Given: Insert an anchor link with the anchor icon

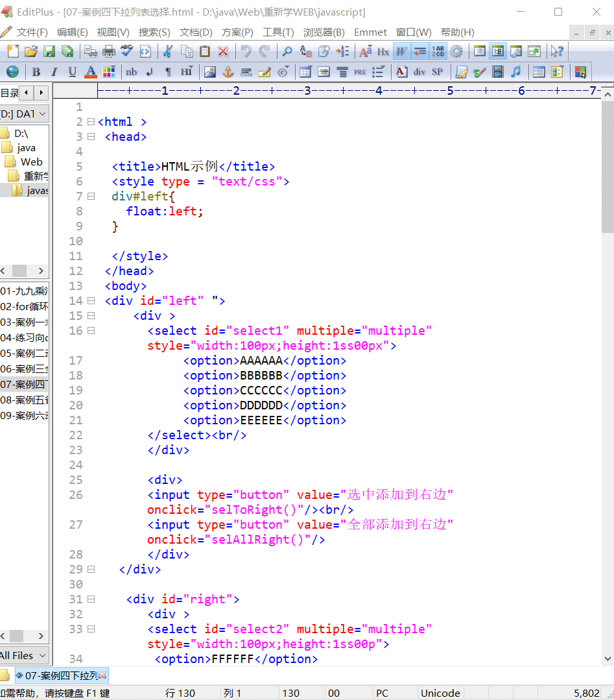Looking at the screenshot, I should 228,71.
